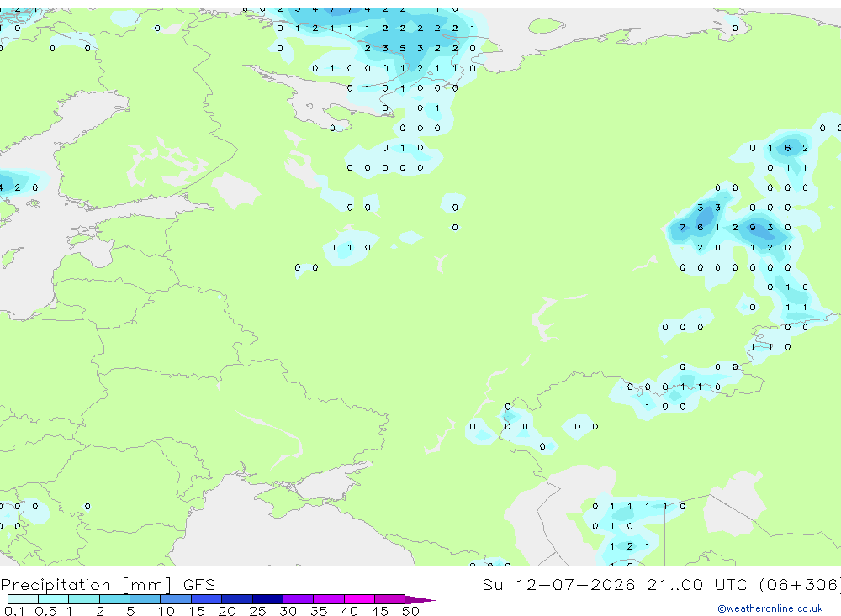Click the 1–2 mm legend swatch
The height and width of the screenshot is (616, 841).
pos(84,599)
